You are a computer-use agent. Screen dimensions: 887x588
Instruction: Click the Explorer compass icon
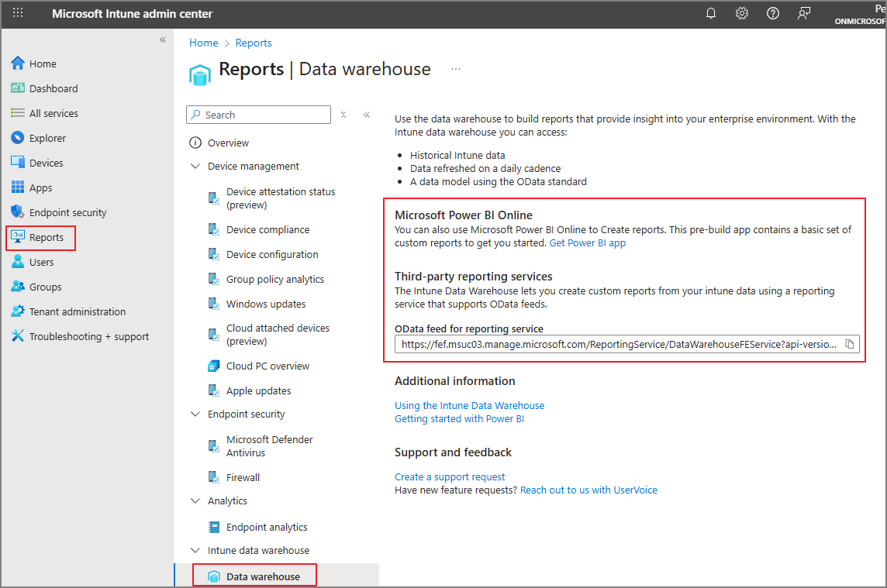pyautogui.click(x=18, y=138)
